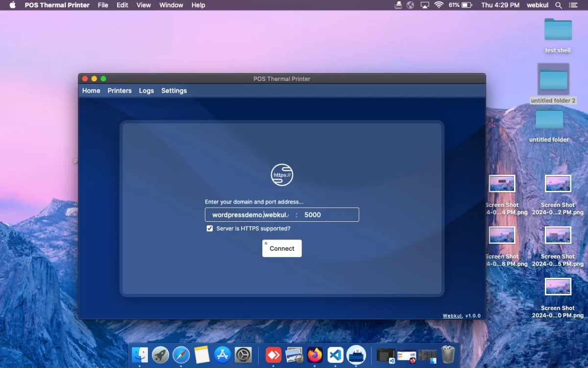Open Spotlight search magnifier icon
The width and height of the screenshot is (588, 368).
558,5
